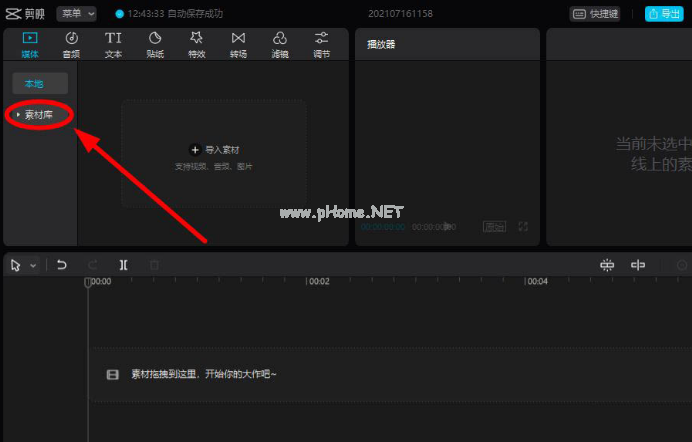Open the cursor tool selector dropdown arrow

point(33,266)
